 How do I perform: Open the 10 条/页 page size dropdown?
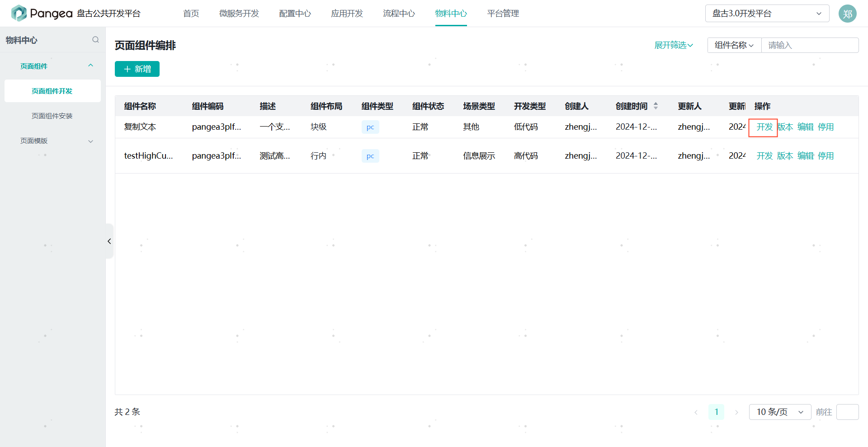pyautogui.click(x=780, y=412)
